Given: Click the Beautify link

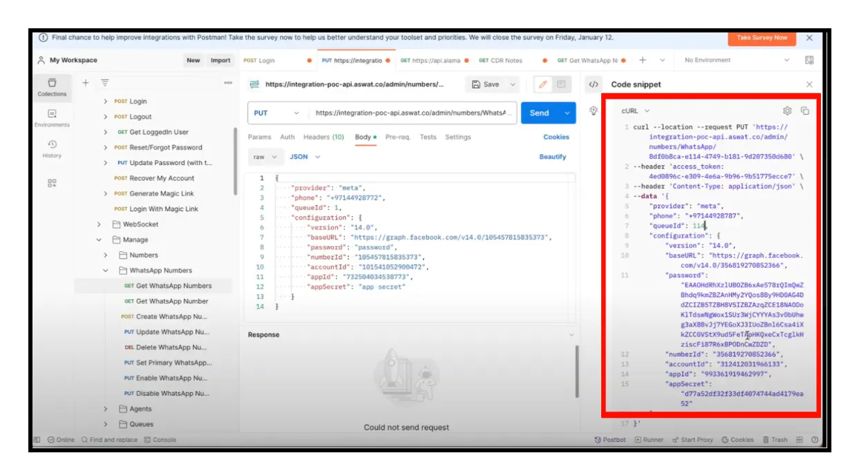Looking at the screenshot, I should [553, 157].
